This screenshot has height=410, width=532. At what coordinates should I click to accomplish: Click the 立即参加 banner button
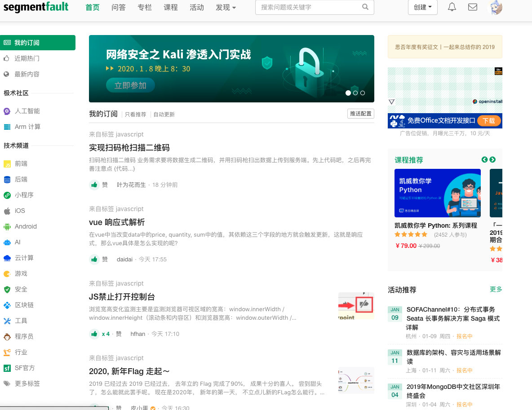point(130,85)
